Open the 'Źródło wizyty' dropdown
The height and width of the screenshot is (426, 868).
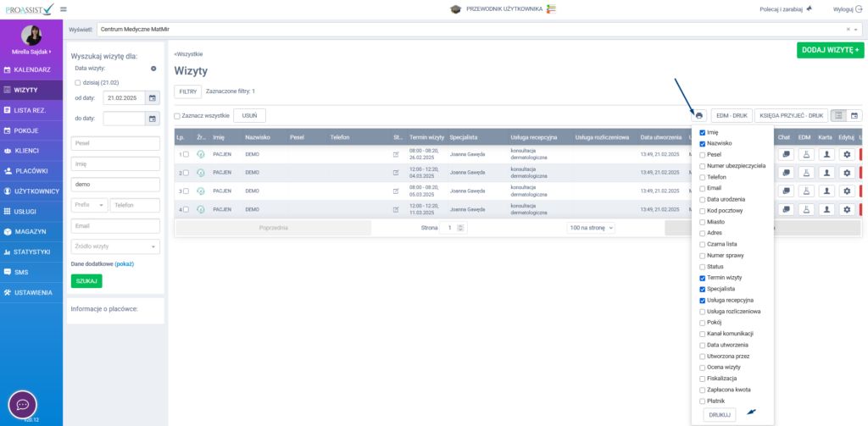[115, 246]
